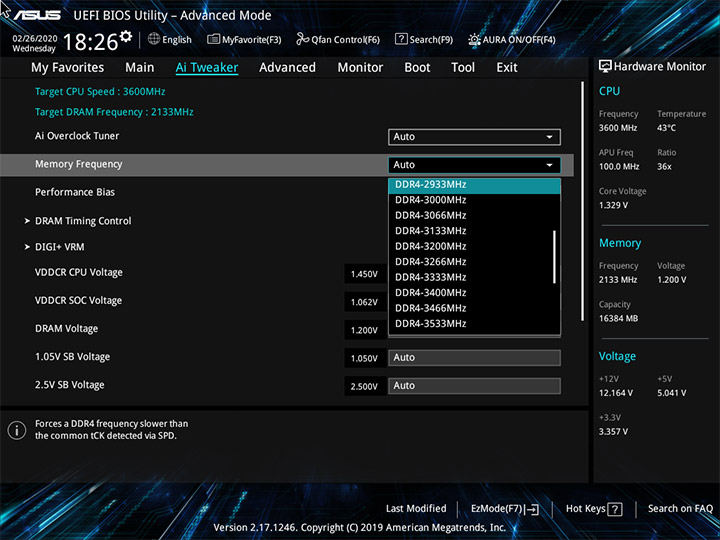Click the ASUS logo

tap(37, 16)
